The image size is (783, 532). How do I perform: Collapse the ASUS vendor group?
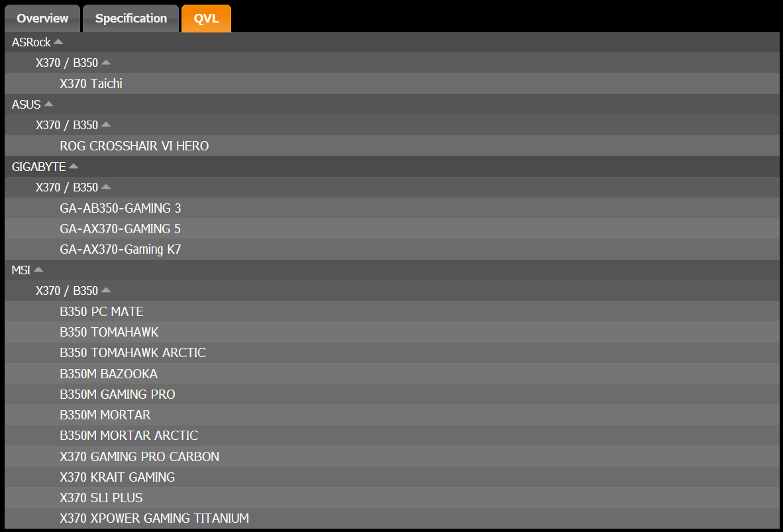click(x=392, y=105)
